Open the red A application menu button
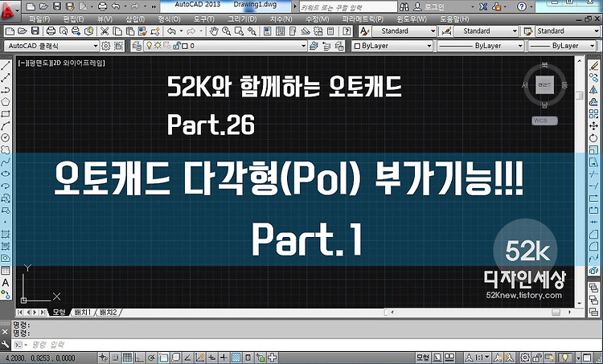Screen dimensions: 603x364 click(x=8, y=11)
